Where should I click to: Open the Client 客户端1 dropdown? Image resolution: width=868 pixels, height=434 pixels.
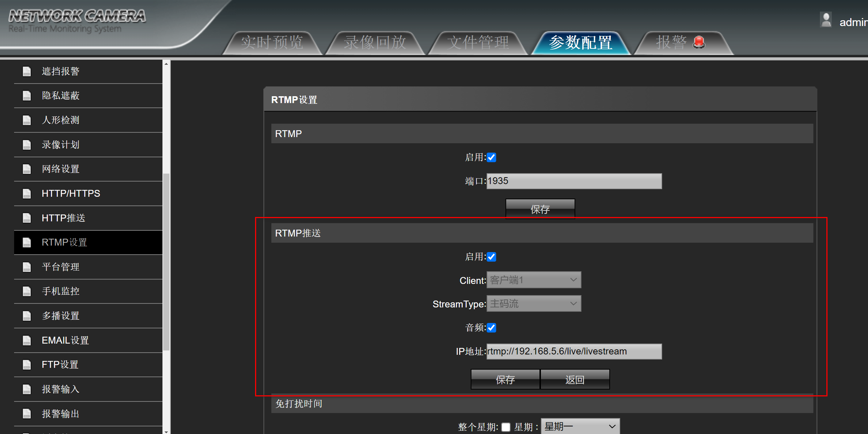click(534, 280)
